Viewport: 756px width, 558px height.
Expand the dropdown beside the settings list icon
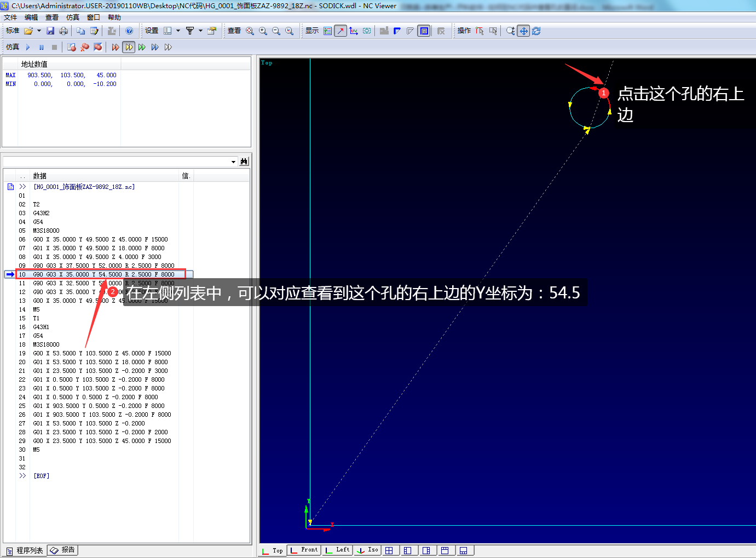(178, 31)
